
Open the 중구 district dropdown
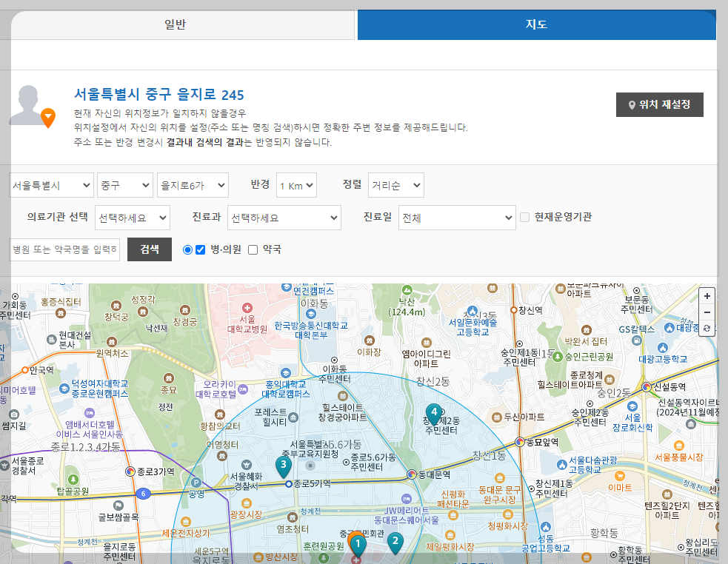click(x=125, y=185)
